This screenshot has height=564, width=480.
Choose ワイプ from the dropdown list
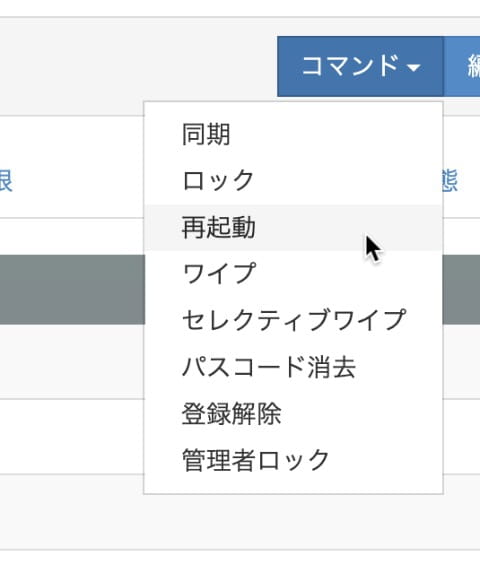click(x=293, y=273)
